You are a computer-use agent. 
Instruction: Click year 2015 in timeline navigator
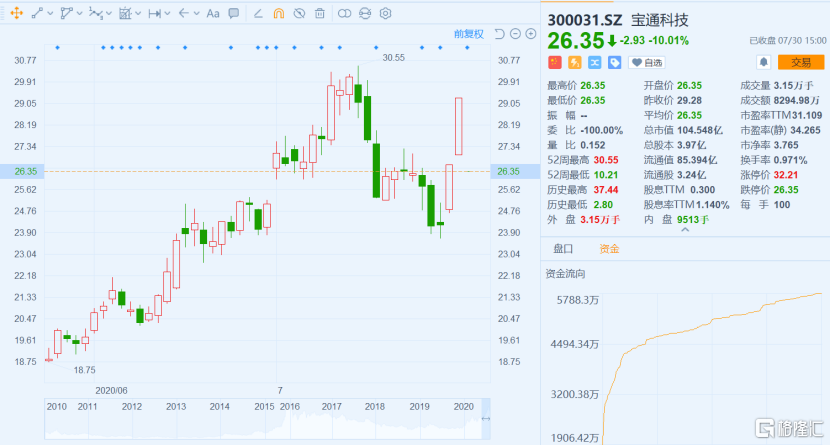pos(264,406)
